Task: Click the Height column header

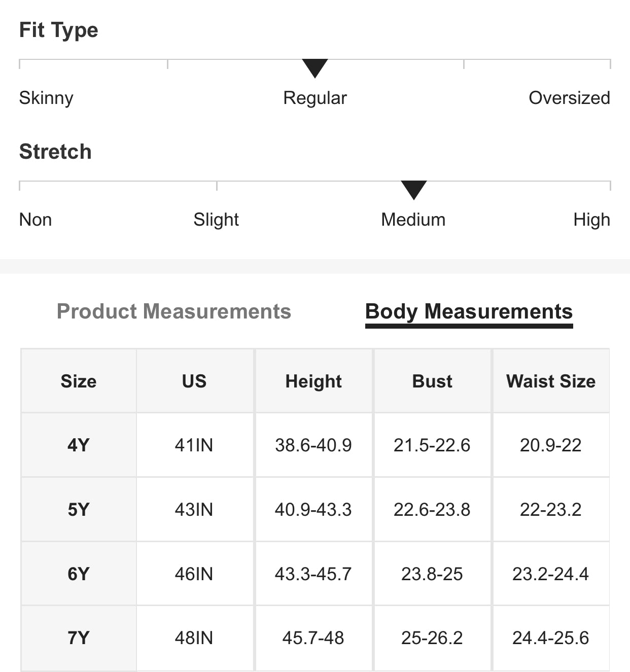Action: coord(313,381)
